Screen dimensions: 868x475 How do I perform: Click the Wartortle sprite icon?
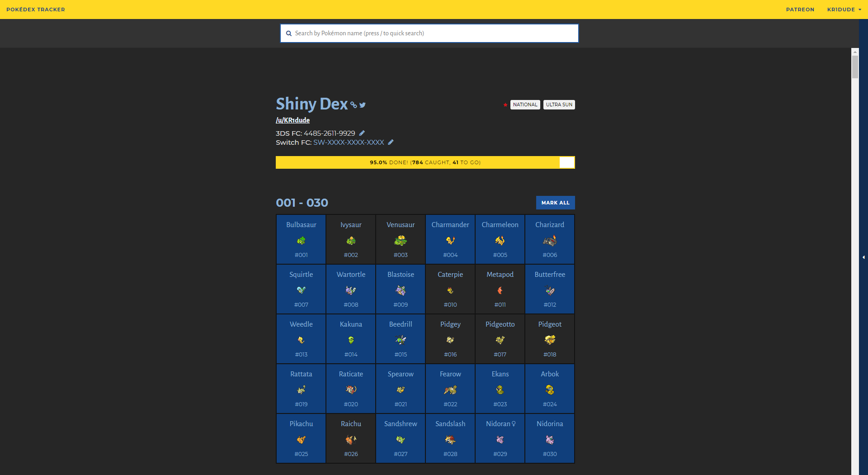point(351,290)
